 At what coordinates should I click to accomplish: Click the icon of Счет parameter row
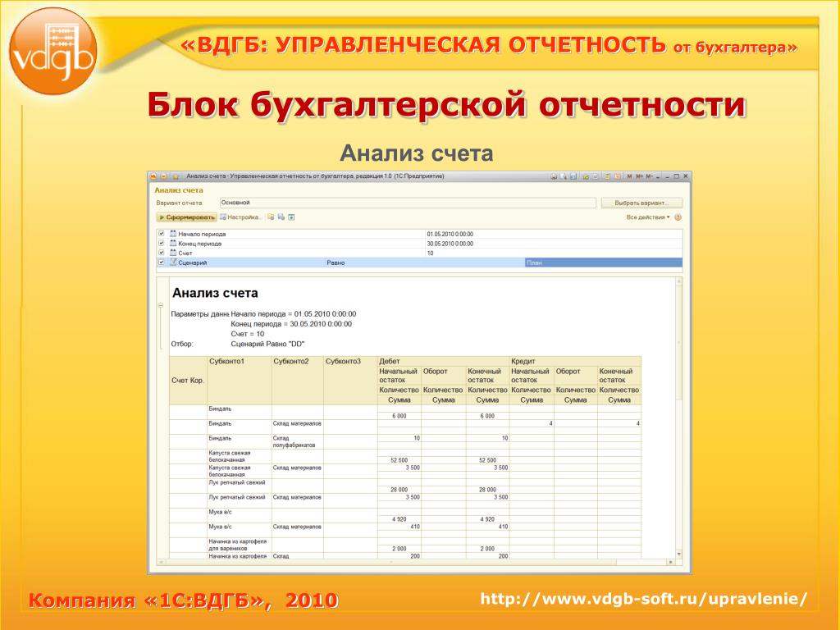(x=173, y=253)
